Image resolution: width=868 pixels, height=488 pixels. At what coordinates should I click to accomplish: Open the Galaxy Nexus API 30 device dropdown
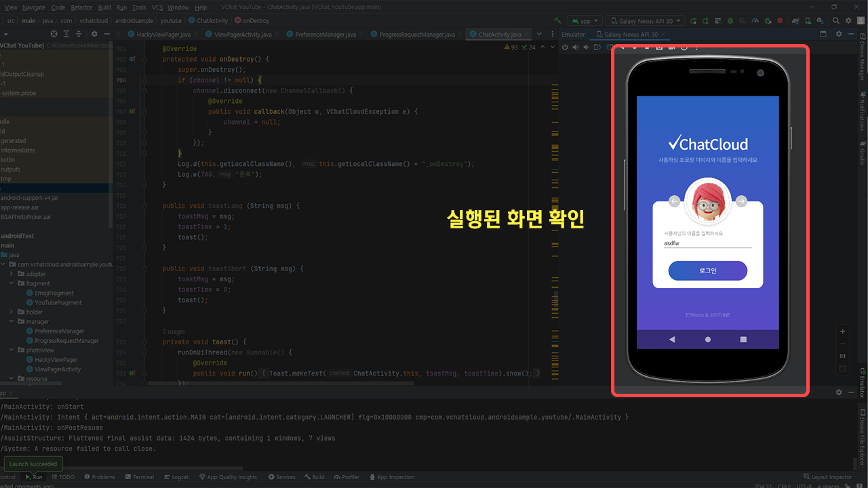coord(645,20)
